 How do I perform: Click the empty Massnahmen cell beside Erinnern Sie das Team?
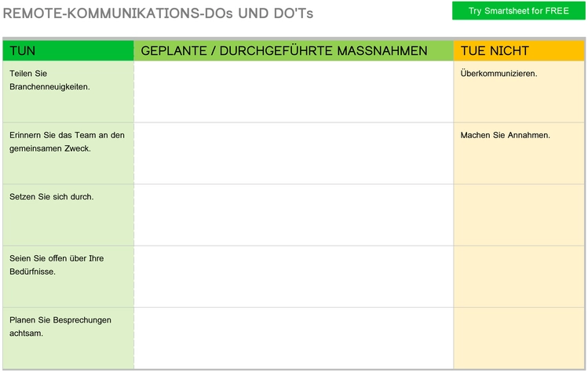coord(294,153)
